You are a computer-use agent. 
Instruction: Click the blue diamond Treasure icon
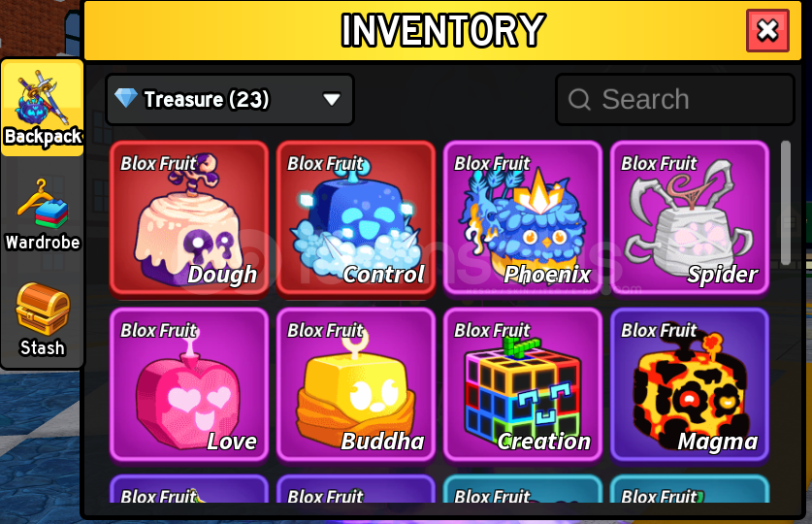tap(126, 97)
